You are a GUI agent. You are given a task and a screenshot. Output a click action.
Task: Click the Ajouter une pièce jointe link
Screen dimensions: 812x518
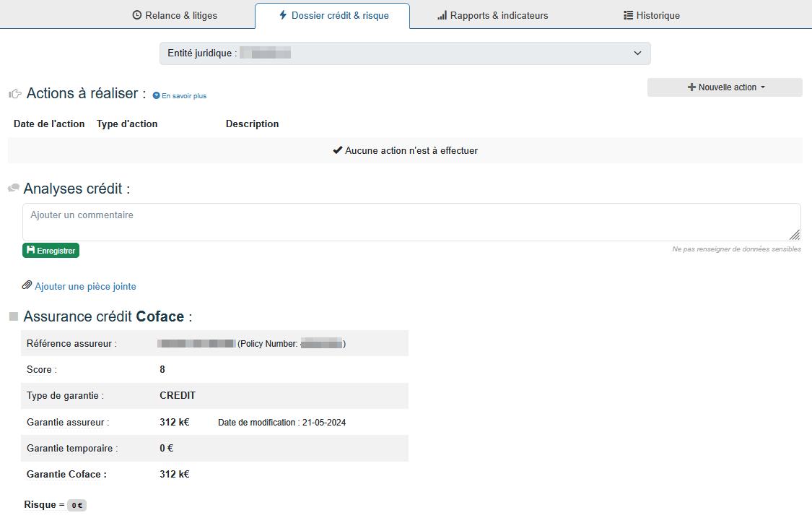85,287
